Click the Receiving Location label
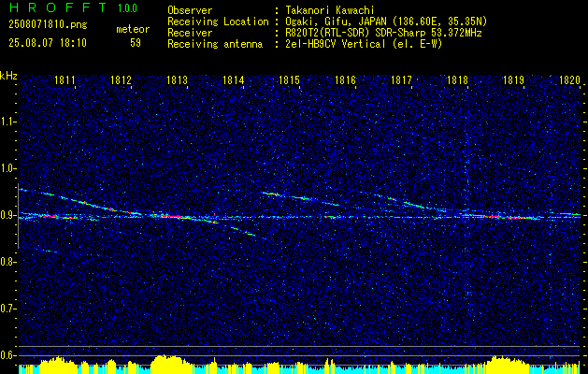Image resolution: width=588 pixels, height=374 pixels. pos(218,22)
